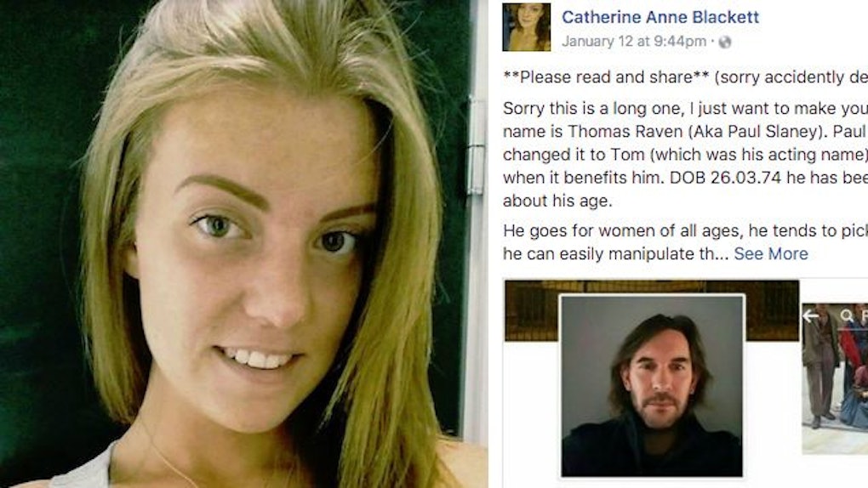The image size is (868, 488).
Task: Click the "he can easily manipulate" text
Action: (615, 253)
